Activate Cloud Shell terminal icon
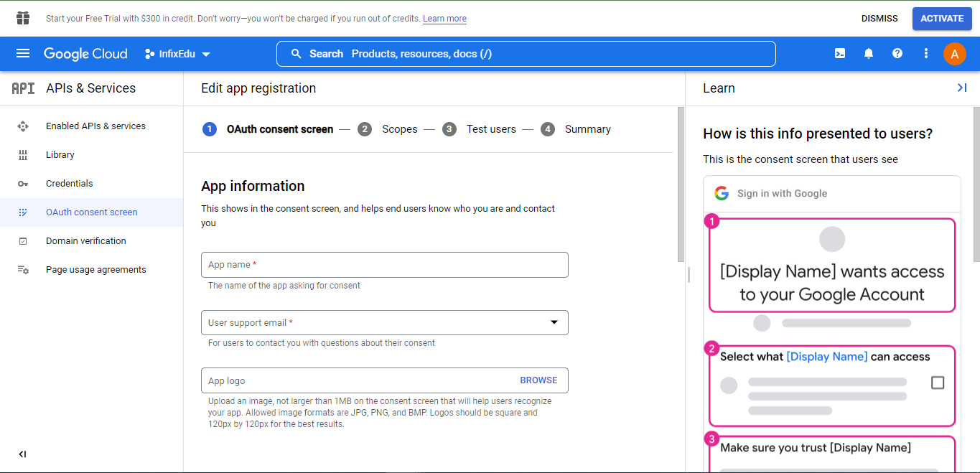 coord(840,53)
